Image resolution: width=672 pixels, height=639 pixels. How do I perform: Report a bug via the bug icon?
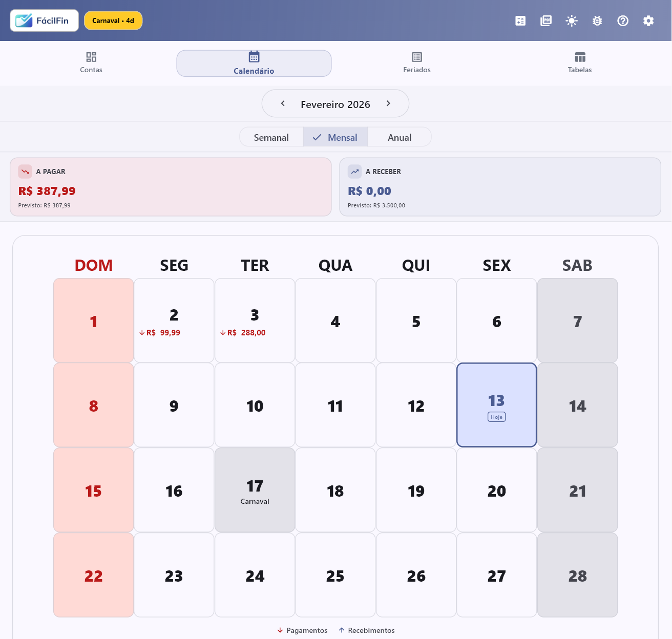click(x=597, y=20)
